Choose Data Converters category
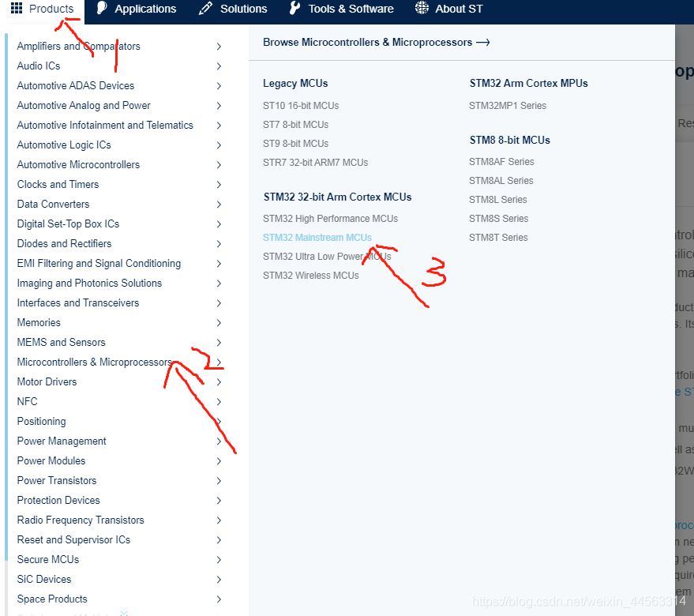Image resolution: width=694 pixels, height=616 pixels. (x=53, y=205)
